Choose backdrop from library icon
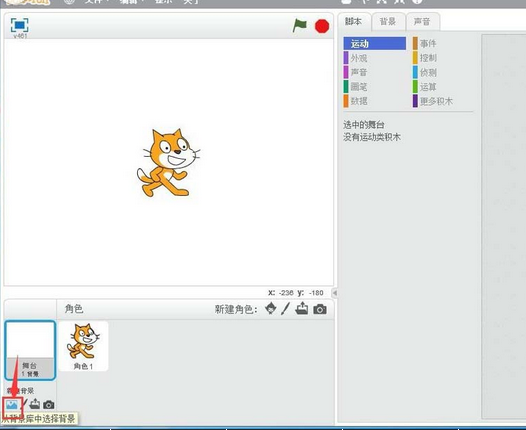Image resolution: width=526 pixels, height=430 pixels. point(12,405)
